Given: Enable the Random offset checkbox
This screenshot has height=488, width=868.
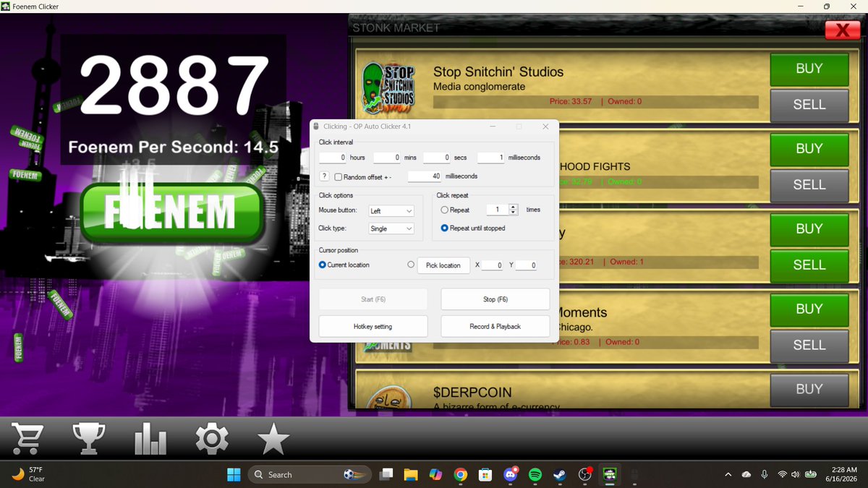Looking at the screenshot, I should click(338, 176).
